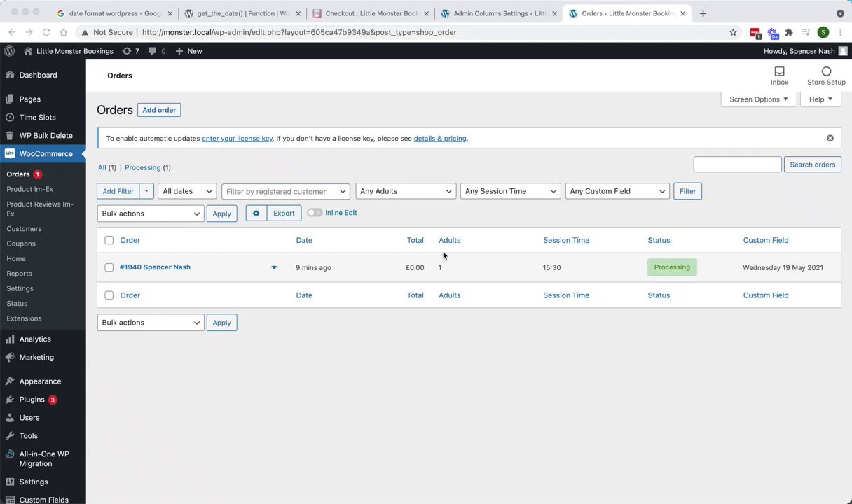
Task: Open the bottom Bulk actions dropdown
Action: point(151,323)
